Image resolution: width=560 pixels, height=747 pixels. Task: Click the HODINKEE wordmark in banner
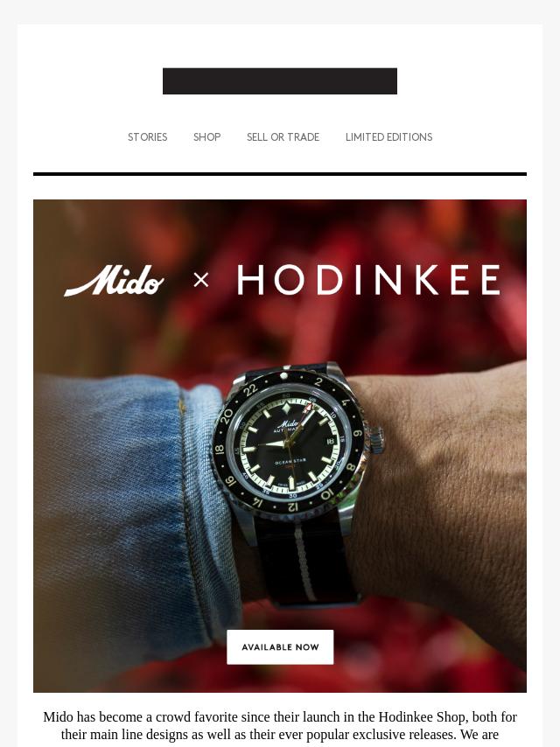(369, 280)
